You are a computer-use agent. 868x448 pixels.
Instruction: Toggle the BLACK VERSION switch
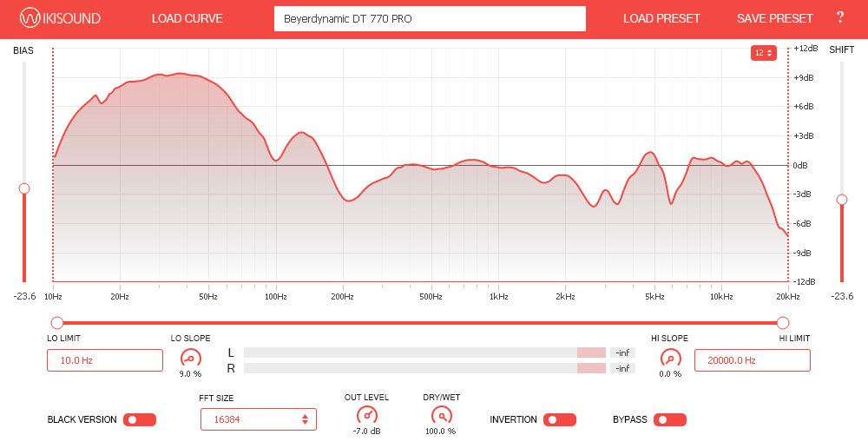pyautogui.click(x=140, y=419)
